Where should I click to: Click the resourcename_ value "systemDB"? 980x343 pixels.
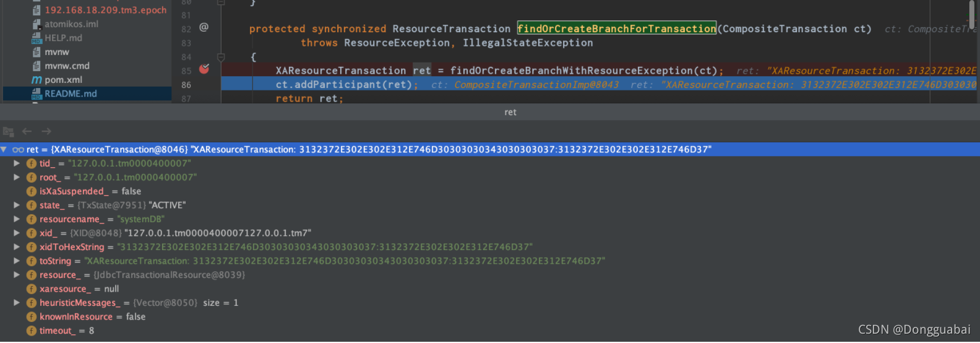pyautogui.click(x=140, y=219)
